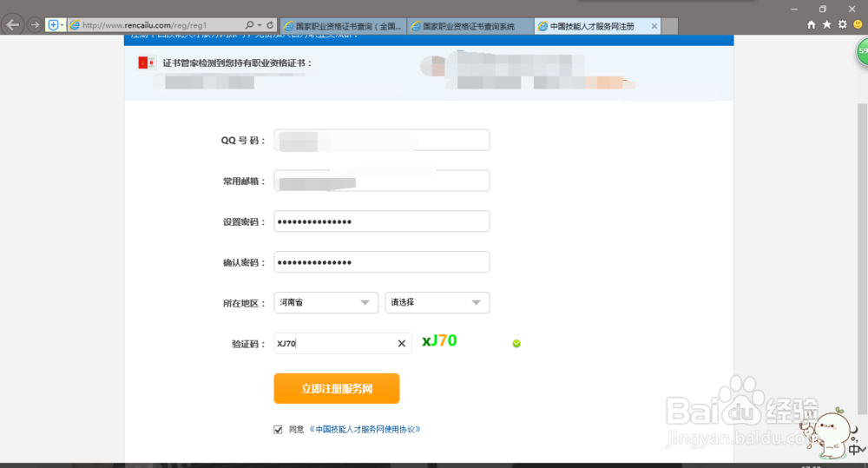Open 《中国技能人才服务网使用协议》 link
This screenshot has height=468, width=868.
pos(365,429)
